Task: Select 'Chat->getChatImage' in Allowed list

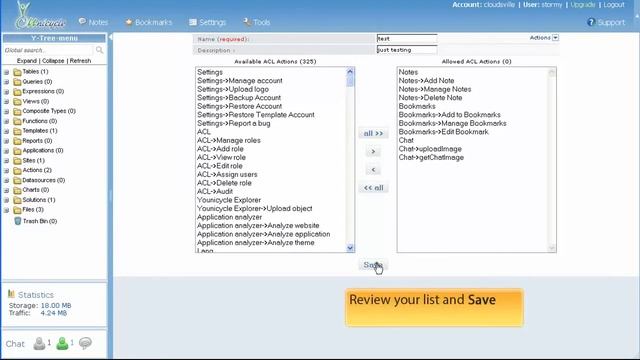Action: pyautogui.click(x=431, y=158)
